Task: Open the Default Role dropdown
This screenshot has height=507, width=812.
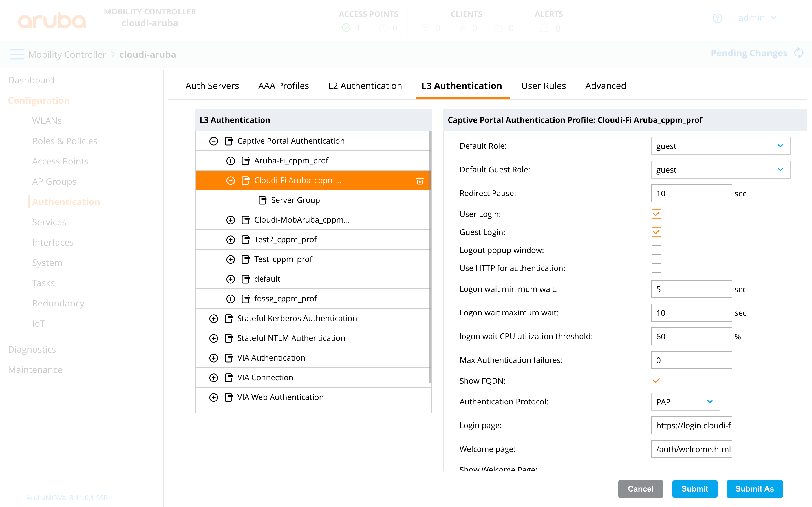Action: pos(720,146)
